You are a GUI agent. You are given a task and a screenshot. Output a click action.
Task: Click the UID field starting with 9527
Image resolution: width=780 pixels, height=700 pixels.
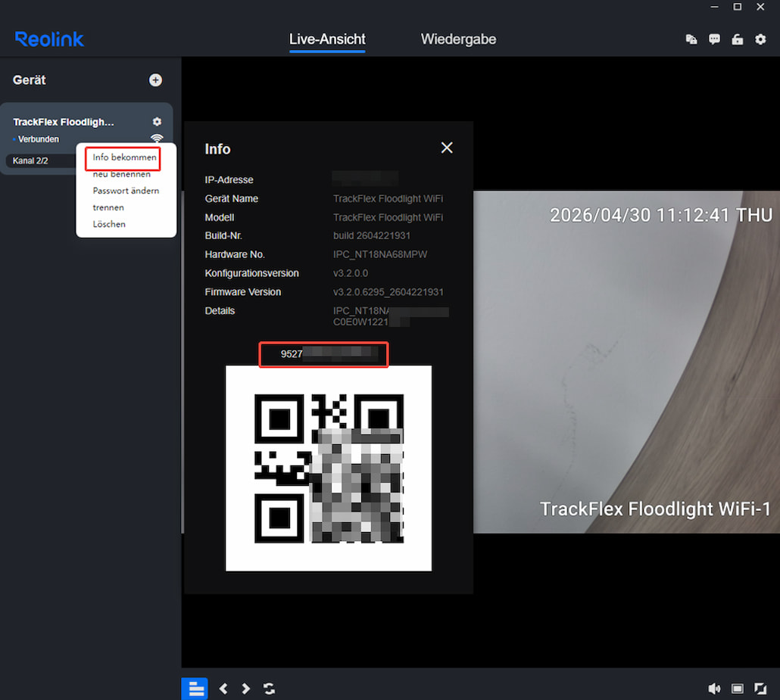tap(323, 354)
